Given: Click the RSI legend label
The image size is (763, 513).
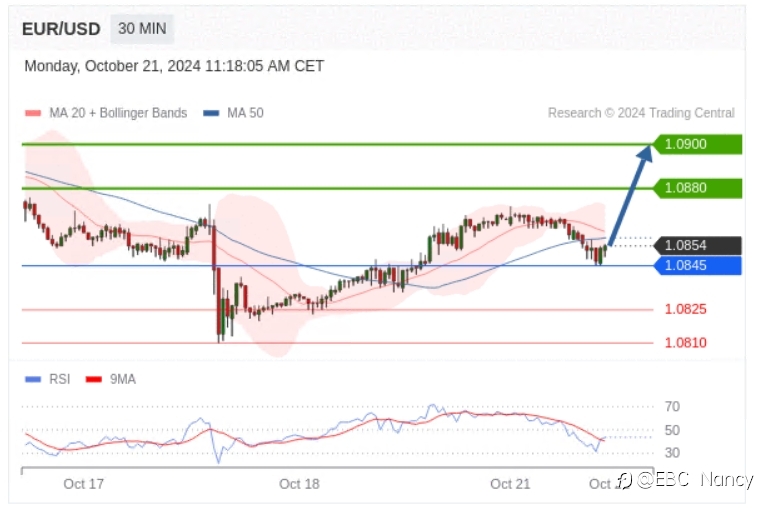Looking at the screenshot, I should (60, 379).
